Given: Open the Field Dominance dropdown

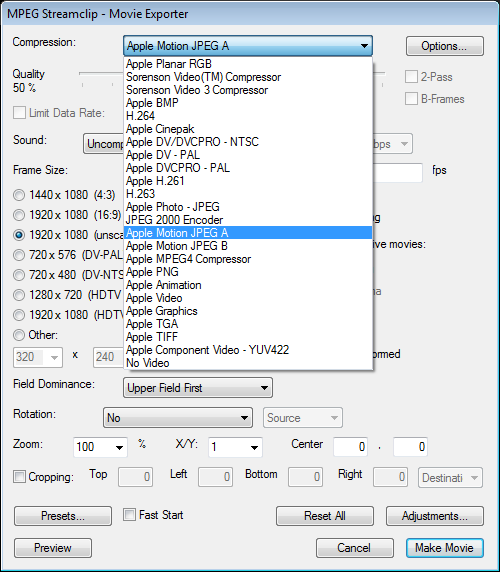Looking at the screenshot, I should click(198, 388).
